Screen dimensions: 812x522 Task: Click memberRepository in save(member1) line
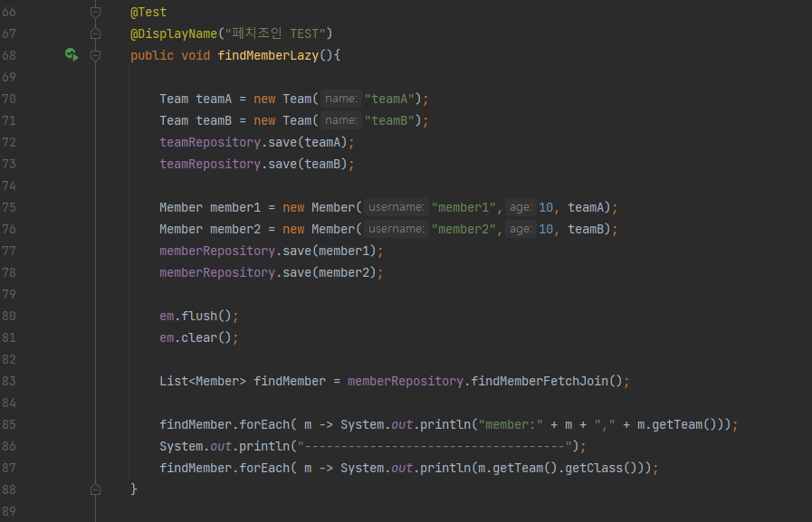[x=217, y=251]
